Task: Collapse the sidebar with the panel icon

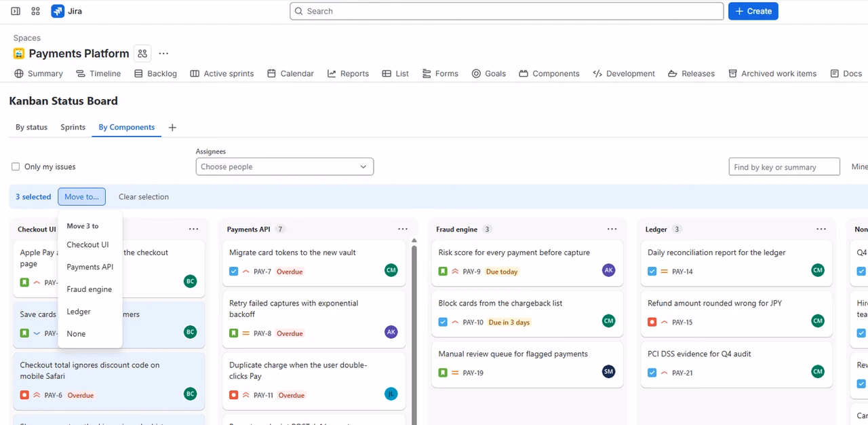Action: (x=16, y=11)
